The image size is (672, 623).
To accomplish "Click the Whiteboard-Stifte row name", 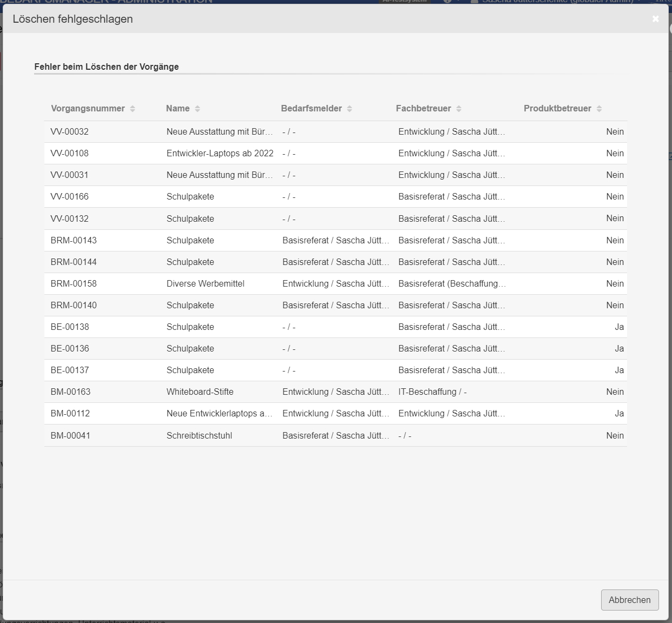I will pos(200,392).
